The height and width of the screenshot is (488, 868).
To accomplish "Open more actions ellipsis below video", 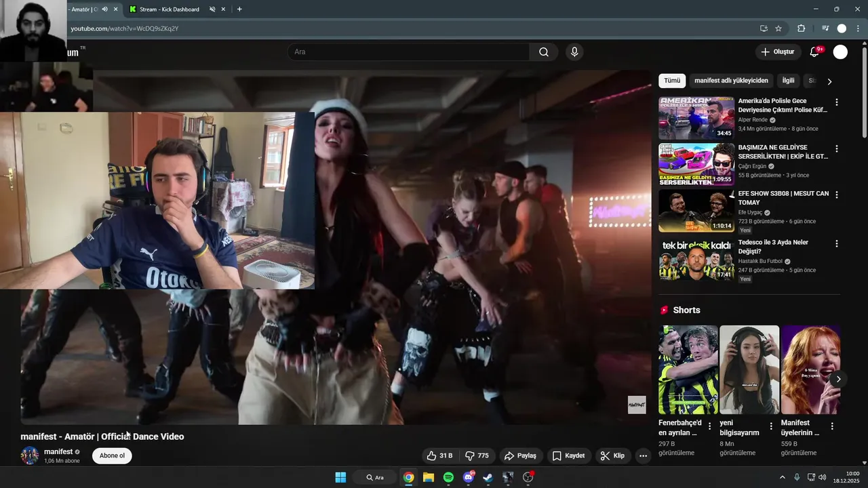I will pos(644,455).
